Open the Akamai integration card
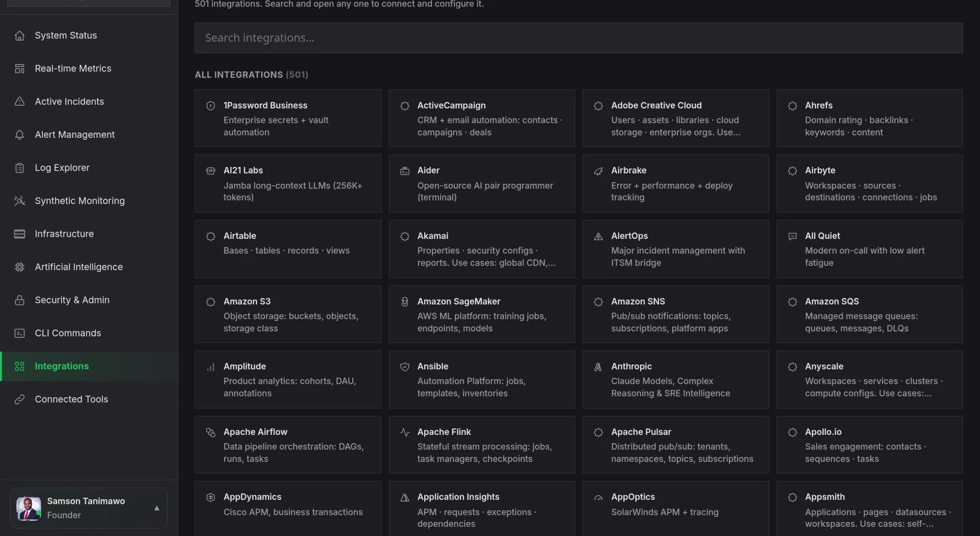Image resolution: width=980 pixels, height=536 pixels. (x=482, y=249)
